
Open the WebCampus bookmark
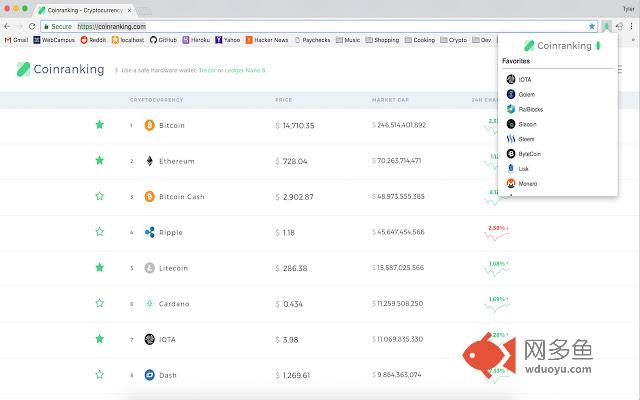pyautogui.click(x=54, y=40)
